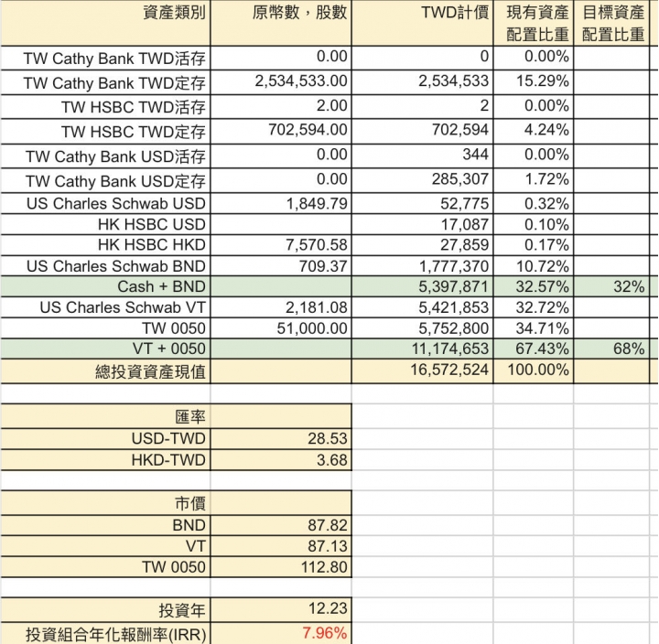
Task: Click TW Cathy Bank TWD活存 row label
Action: [105, 58]
